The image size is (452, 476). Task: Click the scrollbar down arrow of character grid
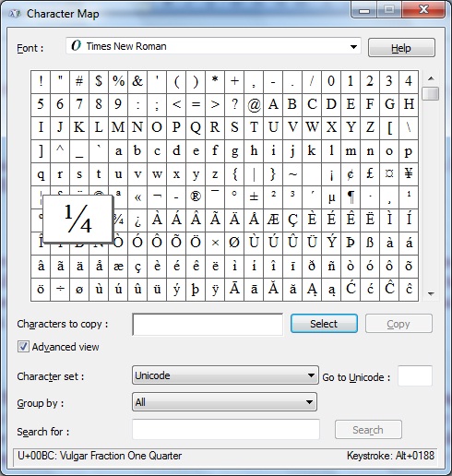coord(431,293)
